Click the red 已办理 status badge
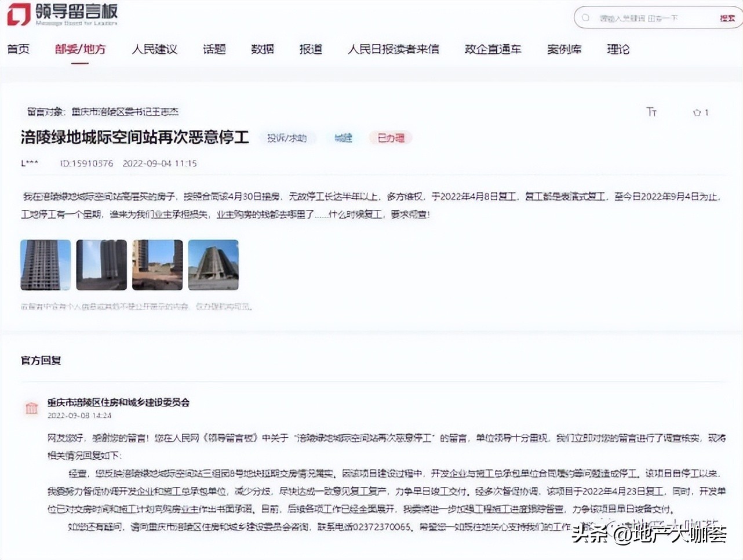 [390, 137]
